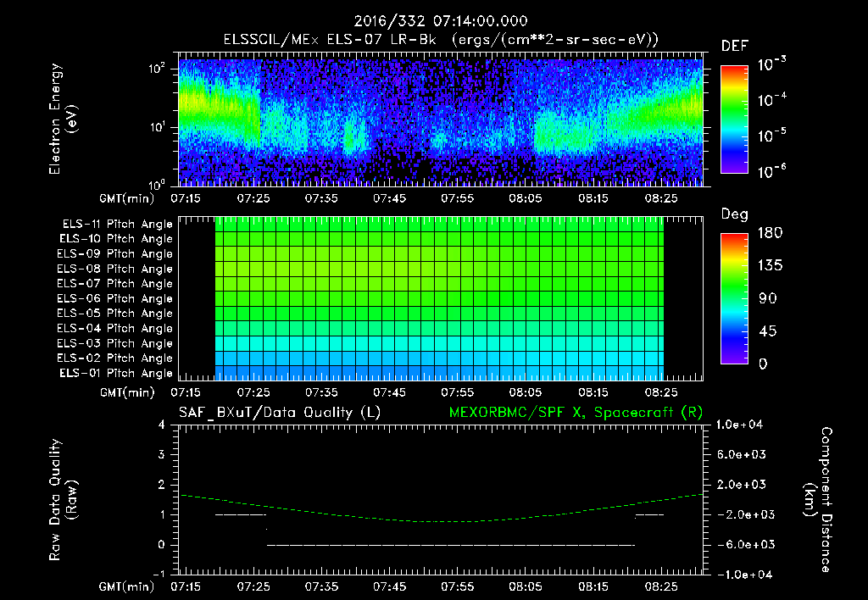Select the ELS-11 Pitch Angle row label
Viewport: 868px width, 600px height.
click(x=117, y=225)
